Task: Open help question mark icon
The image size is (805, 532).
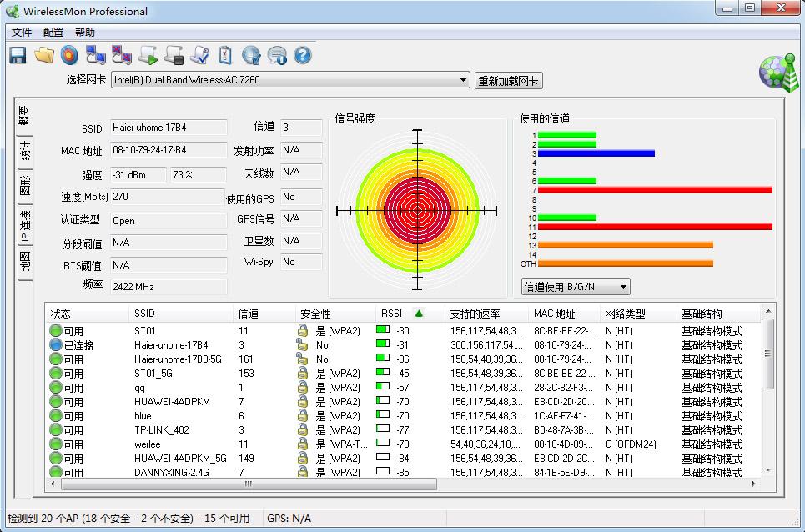Action: pyautogui.click(x=303, y=55)
